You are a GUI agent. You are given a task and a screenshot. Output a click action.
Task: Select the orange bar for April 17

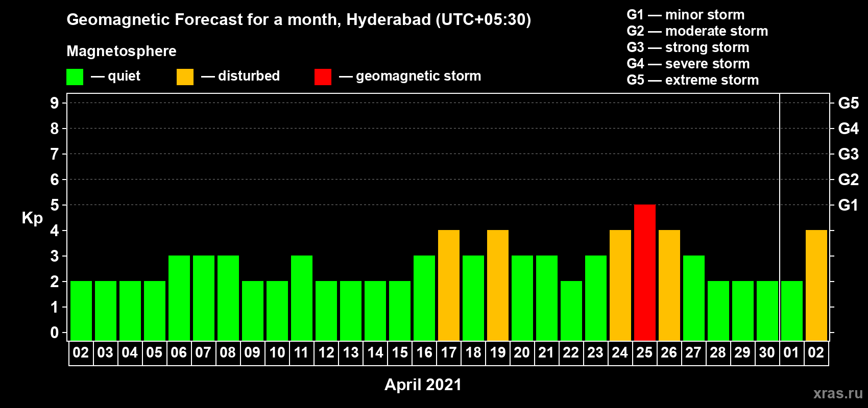pos(449,285)
